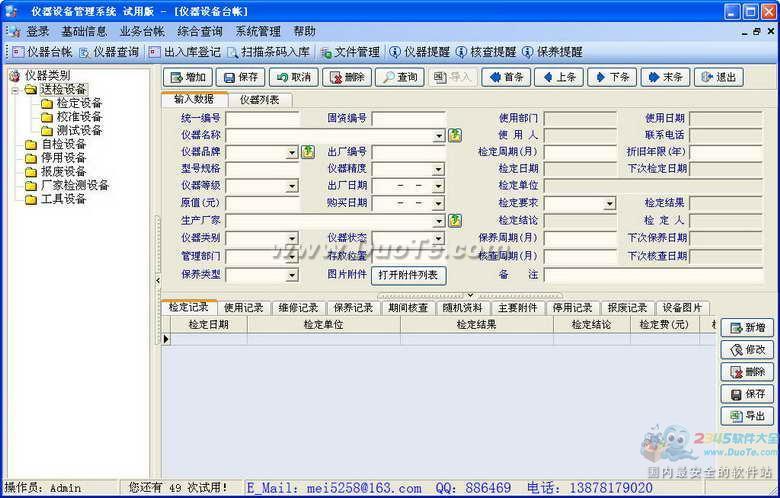Open the 生产厂家 dropdown
Image resolution: width=780 pixels, height=498 pixels.
click(439, 220)
